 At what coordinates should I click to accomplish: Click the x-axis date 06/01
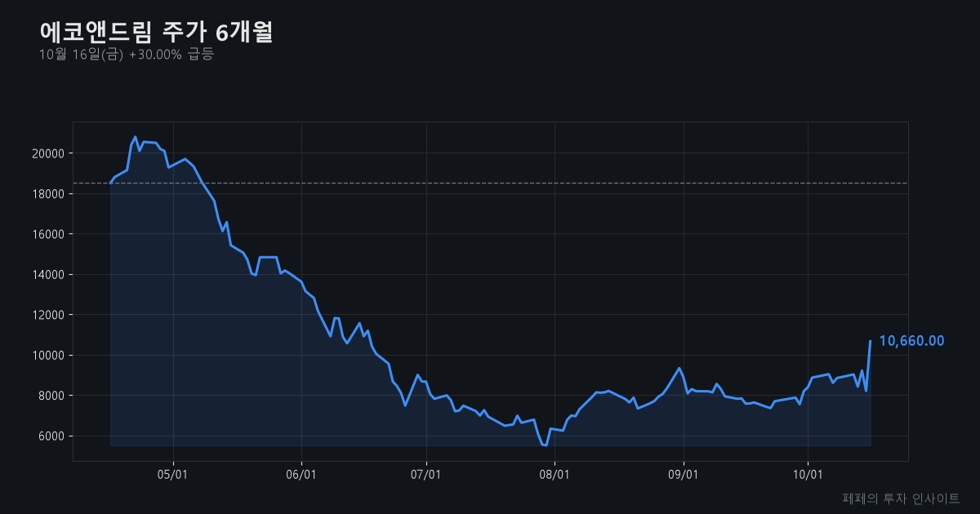tap(301, 475)
